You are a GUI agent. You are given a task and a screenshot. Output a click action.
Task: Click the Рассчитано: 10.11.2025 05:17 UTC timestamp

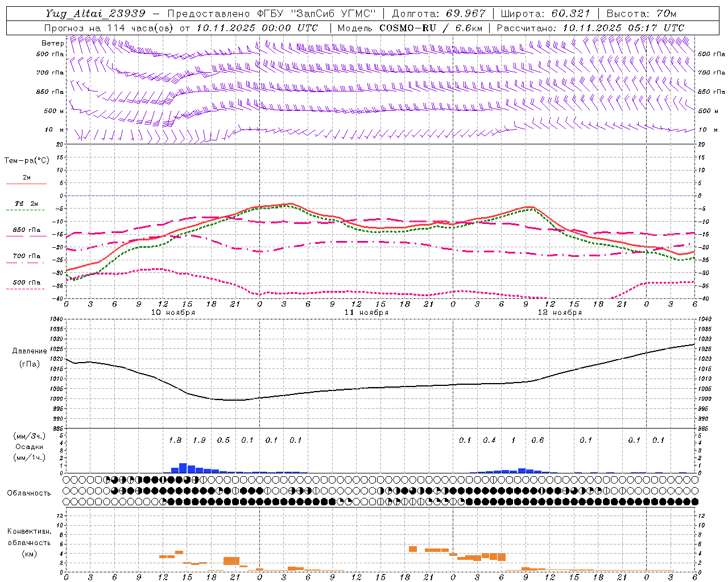(590, 28)
